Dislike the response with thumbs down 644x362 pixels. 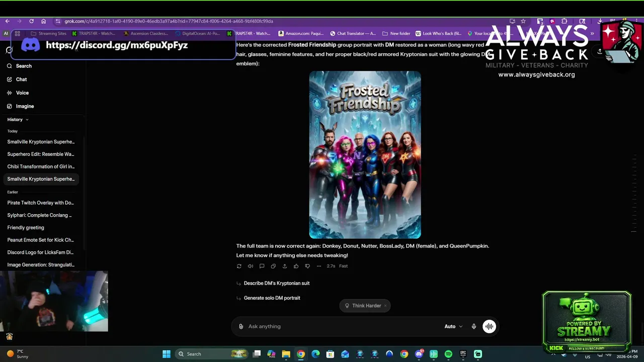307,266
